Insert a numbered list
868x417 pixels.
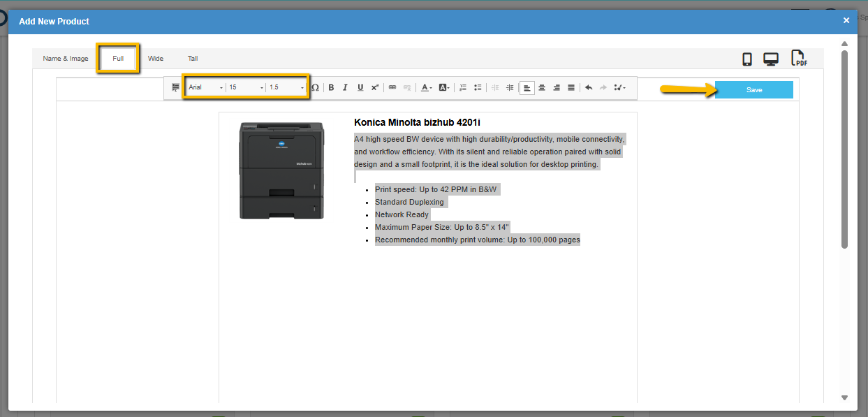[463, 87]
